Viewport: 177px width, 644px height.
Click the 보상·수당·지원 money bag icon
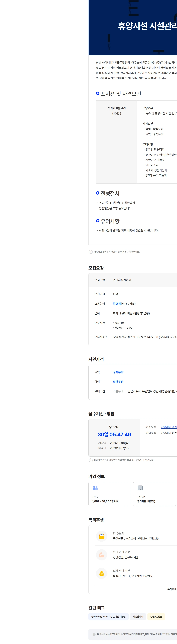[102, 573]
